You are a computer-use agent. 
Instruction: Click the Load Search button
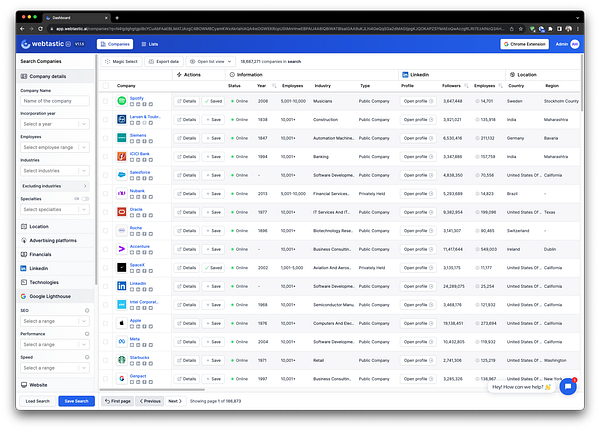point(38,401)
